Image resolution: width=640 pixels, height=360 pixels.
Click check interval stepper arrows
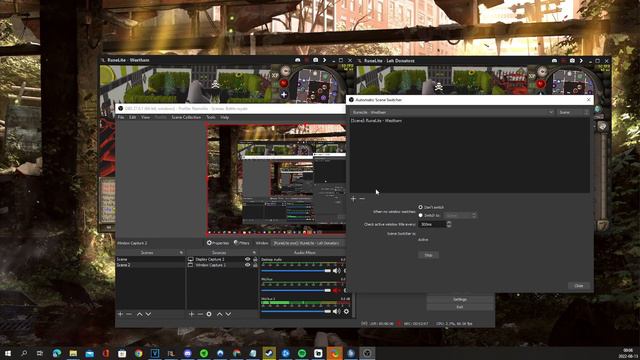(x=449, y=224)
